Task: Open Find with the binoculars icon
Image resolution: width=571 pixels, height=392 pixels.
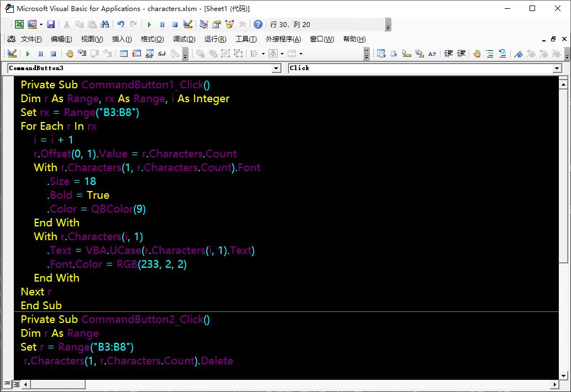Action: click(105, 24)
